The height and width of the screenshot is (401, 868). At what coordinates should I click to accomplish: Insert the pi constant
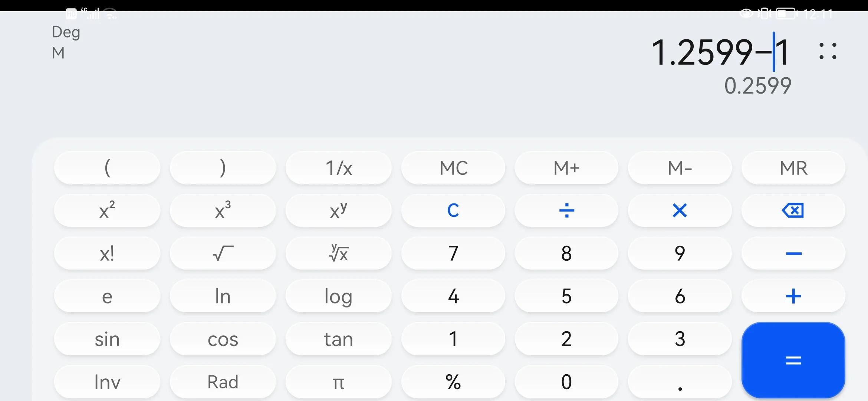pyautogui.click(x=338, y=382)
